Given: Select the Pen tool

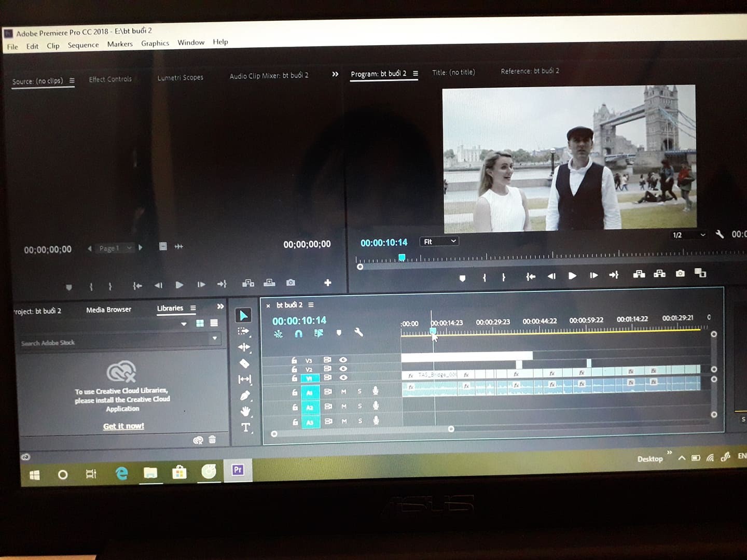Looking at the screenshot, I should click(245, 396).
